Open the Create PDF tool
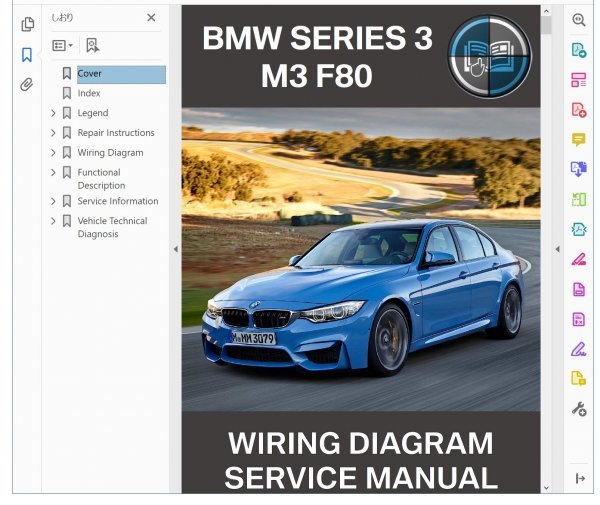The height and width of the screenshot is (505, 600). (x=579, y=110)
